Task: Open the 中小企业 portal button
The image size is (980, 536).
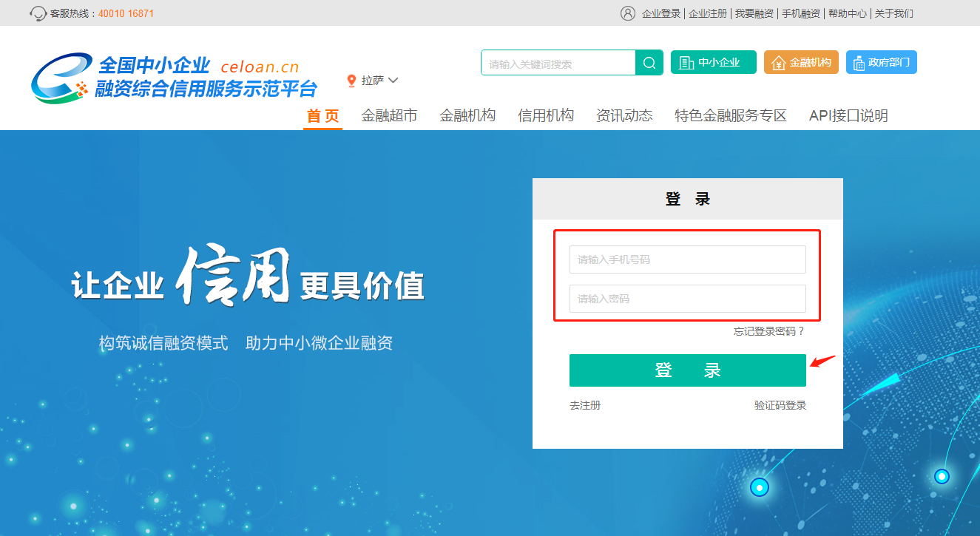Action: coord(713,63)
